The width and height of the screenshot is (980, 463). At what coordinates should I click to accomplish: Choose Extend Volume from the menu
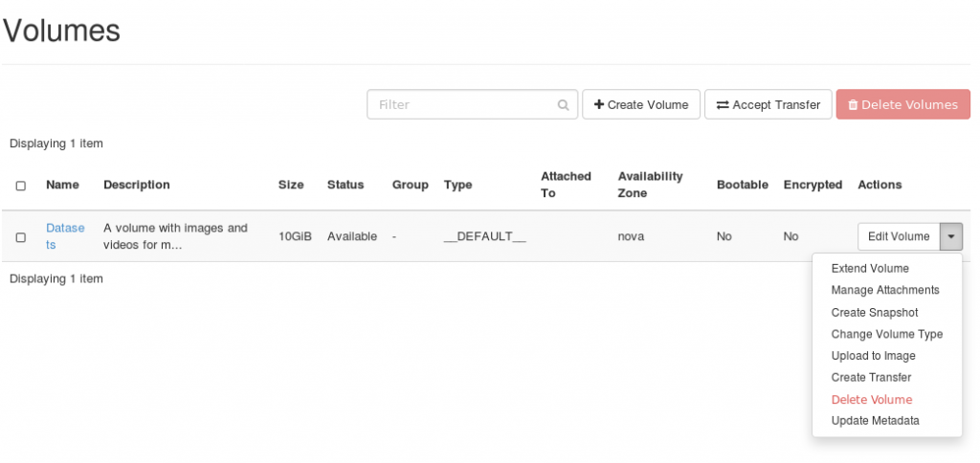pos(870,269)
